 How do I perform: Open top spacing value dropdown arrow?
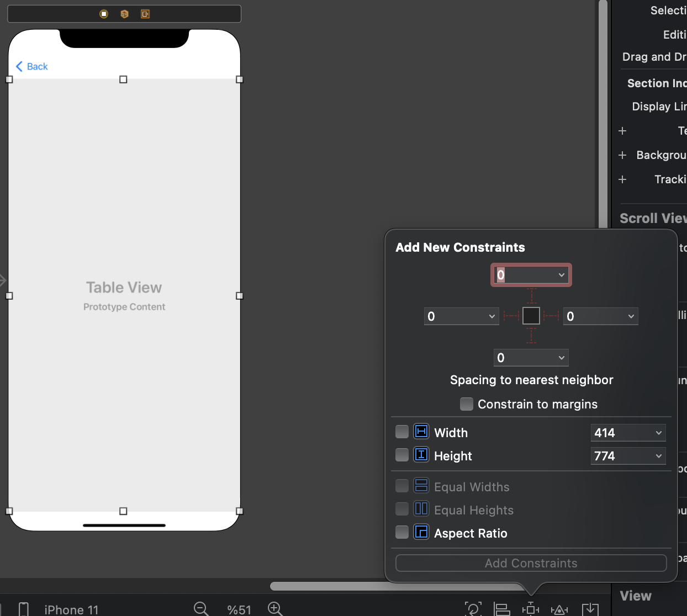tap(562, 275)
